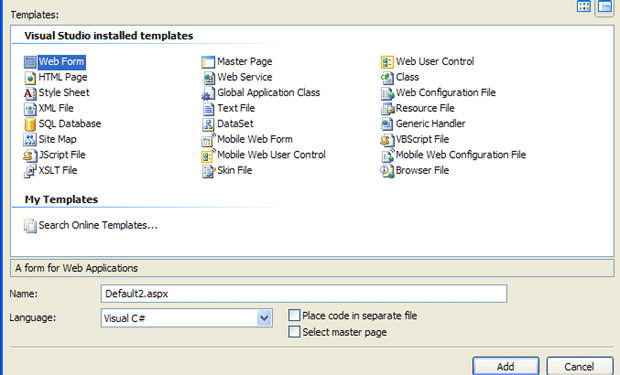Click the "Mobile Web User Control" label
The width and height of the screenshot is (620, 375).
(271, 155)
